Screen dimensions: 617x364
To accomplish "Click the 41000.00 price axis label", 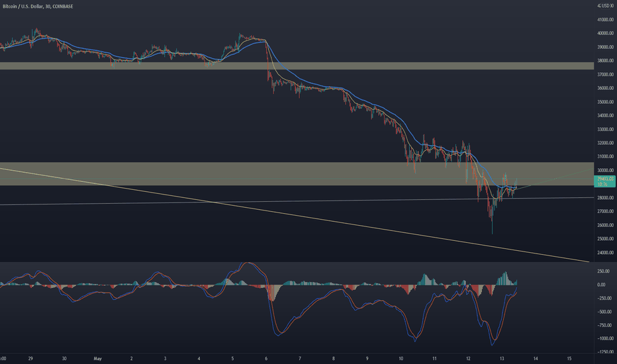I will pos(605,20).
